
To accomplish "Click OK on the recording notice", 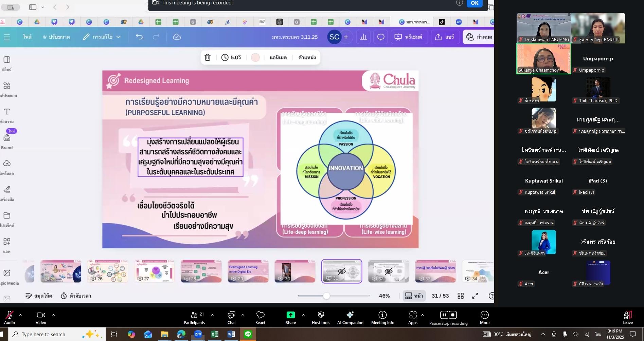I will tap(475, 3).
